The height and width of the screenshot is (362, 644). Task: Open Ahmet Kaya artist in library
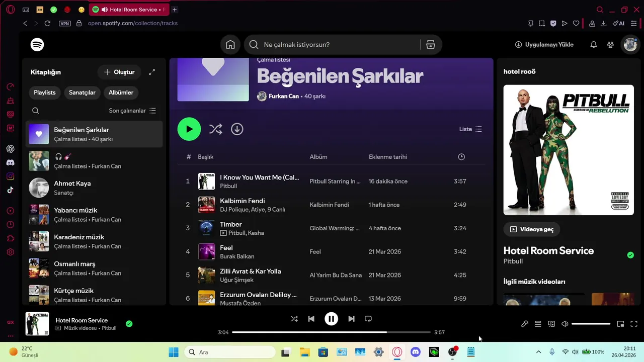[x=94, y=188]
